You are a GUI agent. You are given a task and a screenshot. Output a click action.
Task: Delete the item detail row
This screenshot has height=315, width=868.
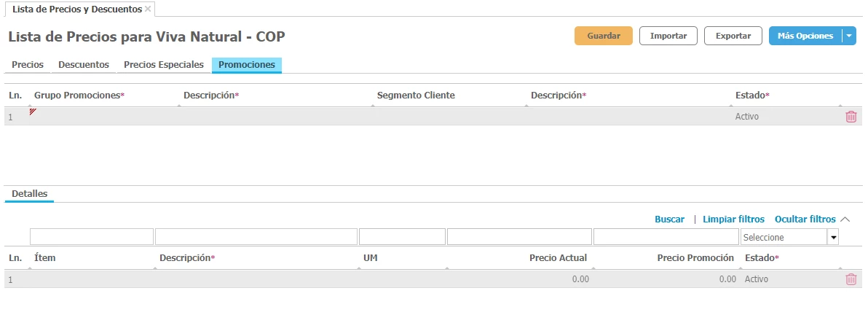(851, 279)
